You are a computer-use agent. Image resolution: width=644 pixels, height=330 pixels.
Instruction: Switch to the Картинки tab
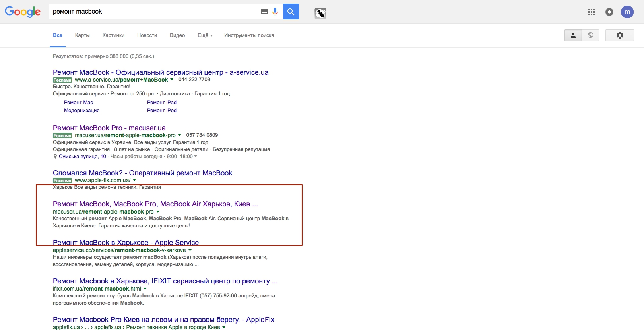tap(113, 35)
